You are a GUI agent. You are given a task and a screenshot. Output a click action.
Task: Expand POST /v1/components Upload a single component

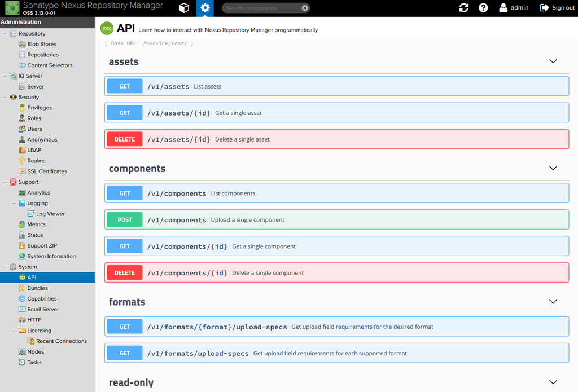(x=336, y=219)
